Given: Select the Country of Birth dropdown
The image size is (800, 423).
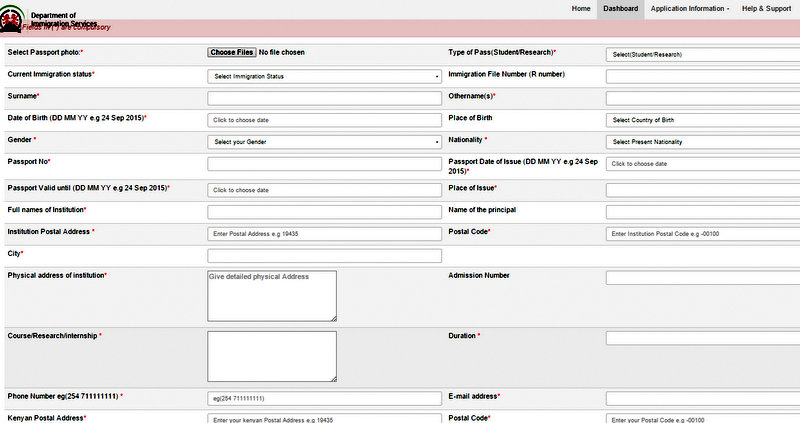Looking at the screenshot, I should coord(702,120).
